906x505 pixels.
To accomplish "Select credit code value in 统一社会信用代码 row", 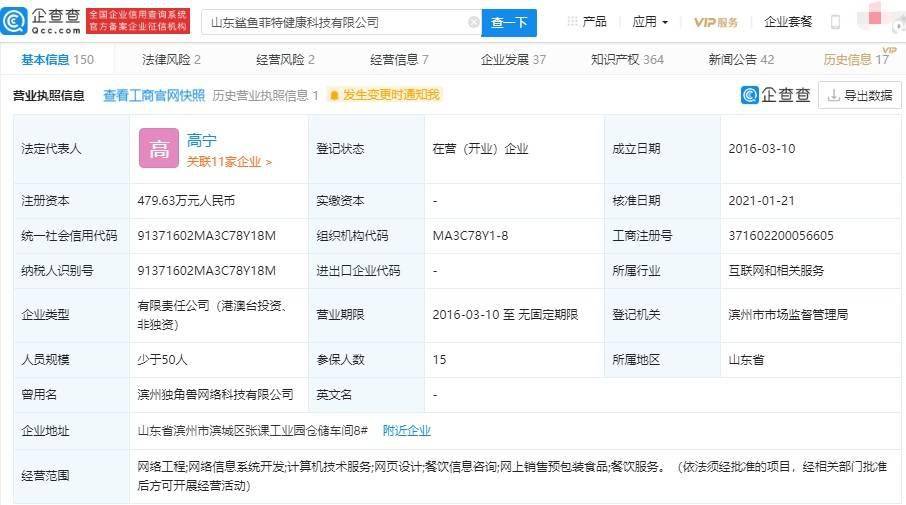I will click(206, 236).
